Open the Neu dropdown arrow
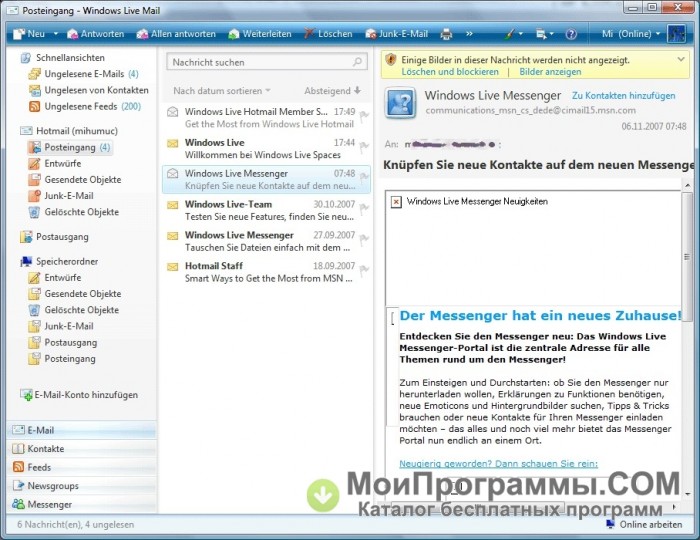Viewport: 700px width, 540px height. (x=56, y=34)
